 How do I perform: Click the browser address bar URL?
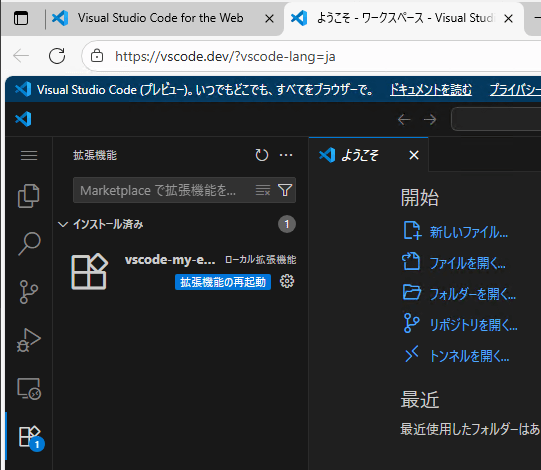225,56
